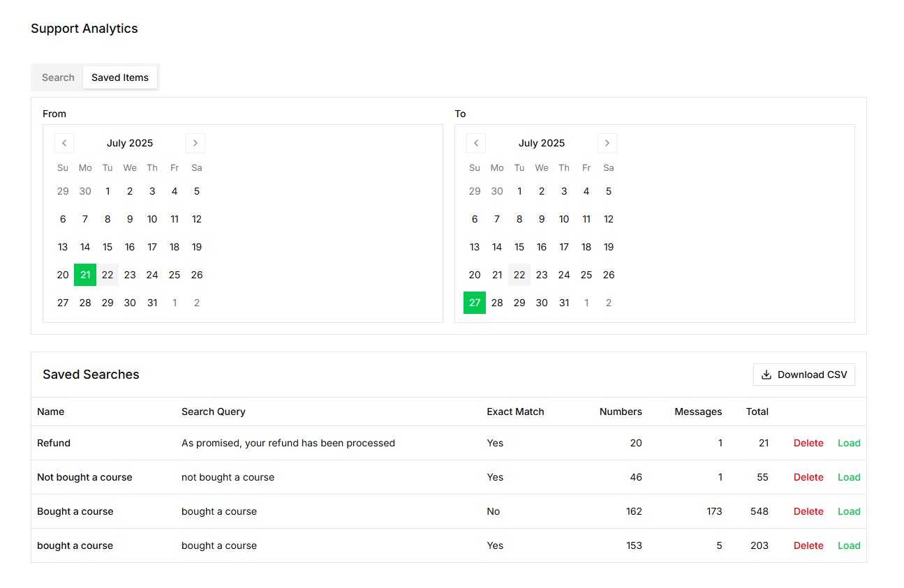Select the Saved Items tab
The height and width of the screenshot is (588, 904).
120,77
